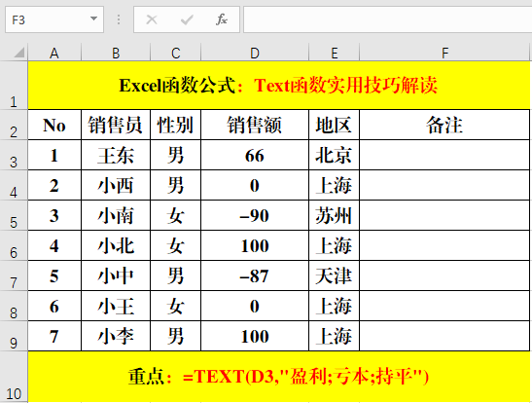Image resolution: width=532 pixels, height=403 pixels.
Task: Click sales value '-90' cell
Action: tap(255, 215)
